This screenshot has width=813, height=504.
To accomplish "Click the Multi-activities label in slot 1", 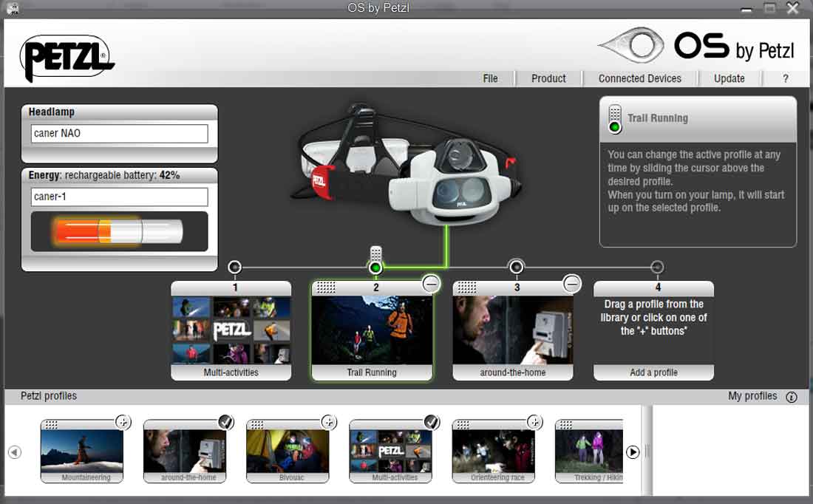I will [231, 372].
